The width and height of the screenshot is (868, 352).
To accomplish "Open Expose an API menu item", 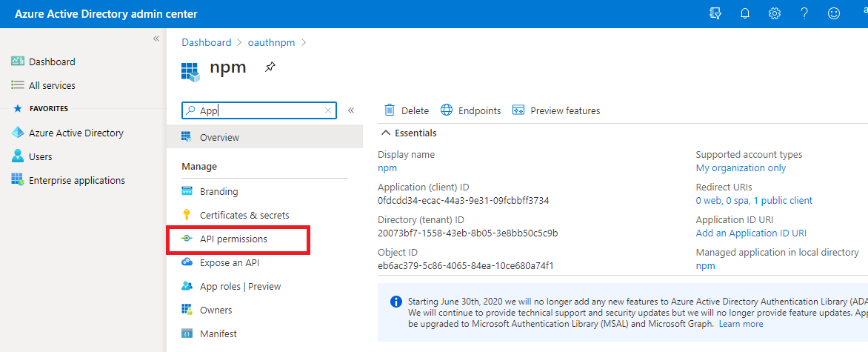I will [x=229, y=262].
